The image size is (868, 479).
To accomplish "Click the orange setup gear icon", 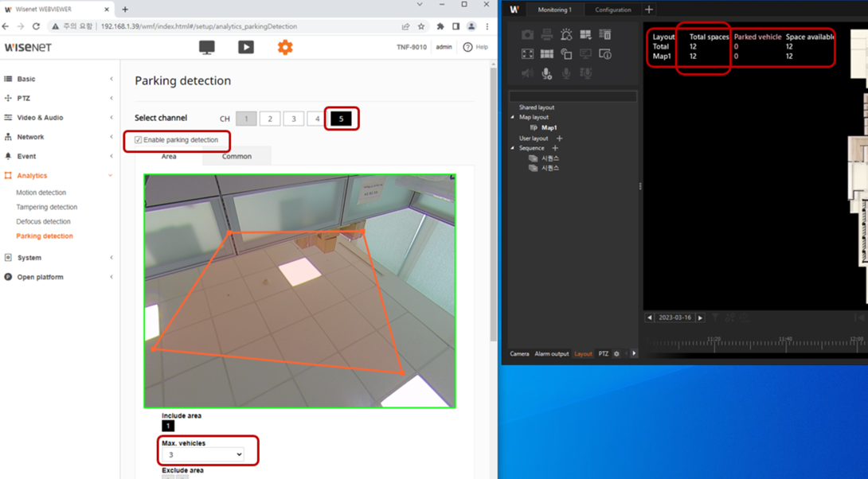I will point(285,48).
